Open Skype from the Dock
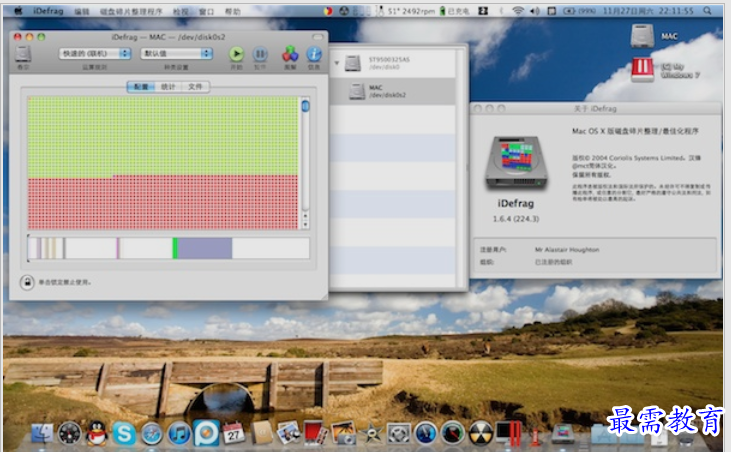 124,434
